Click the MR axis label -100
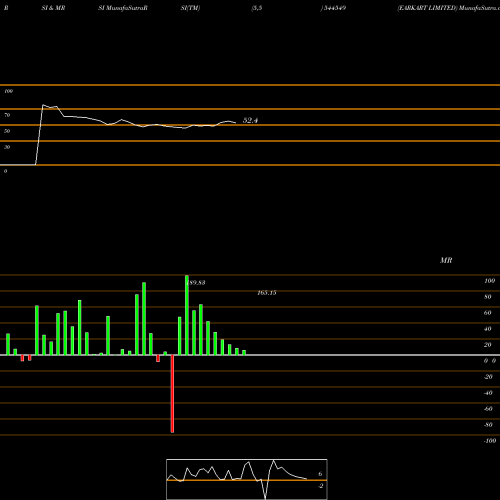The image size is (500, 500). click(x=490, y=441)
